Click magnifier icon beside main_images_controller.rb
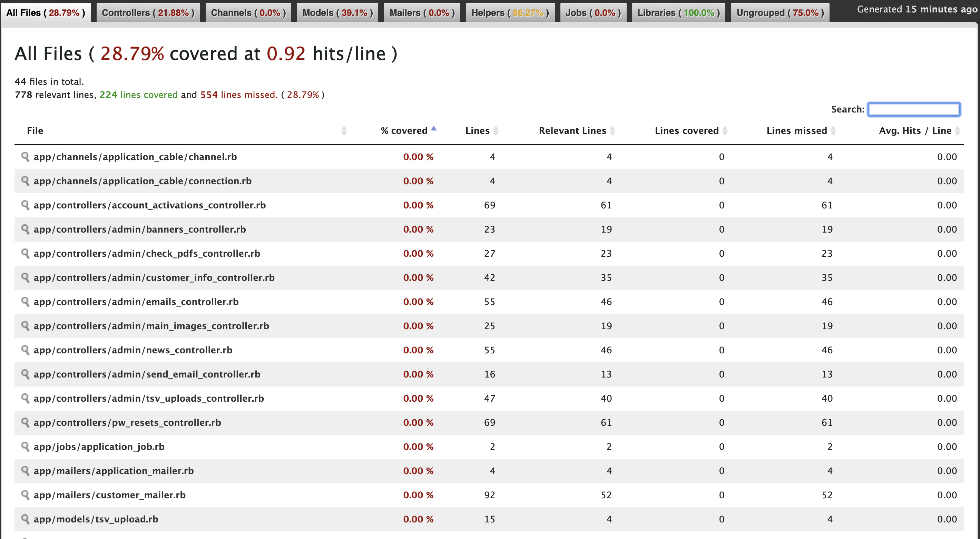The width and height of the screenshot is (980, 539). [25, 326]
